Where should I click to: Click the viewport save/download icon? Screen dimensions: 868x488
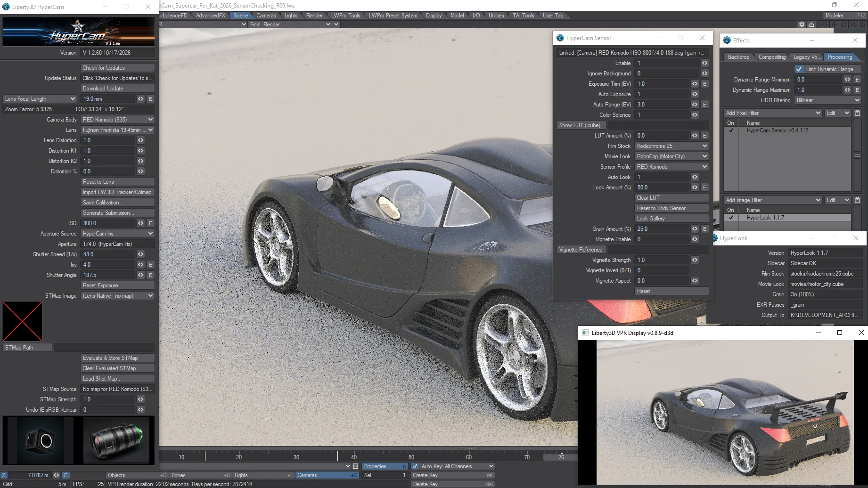coord(811,24)
